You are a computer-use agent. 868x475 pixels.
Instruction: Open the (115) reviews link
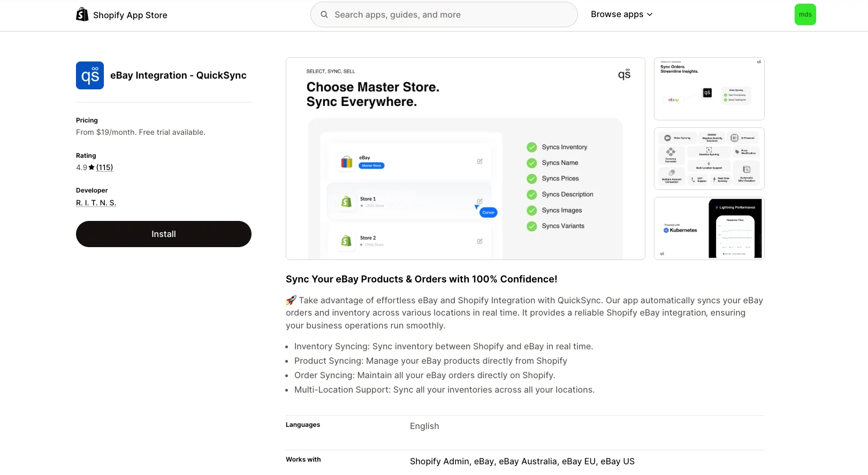(104, 167)
